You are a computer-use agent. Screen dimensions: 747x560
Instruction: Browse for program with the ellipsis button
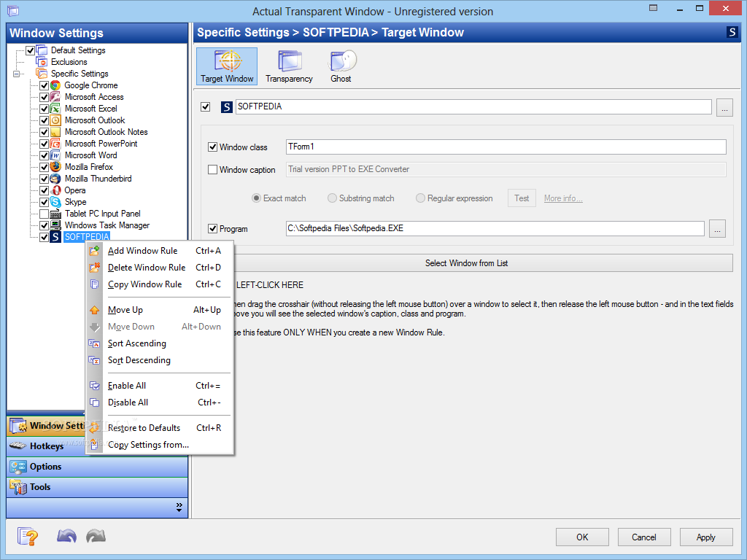[717, 229]
